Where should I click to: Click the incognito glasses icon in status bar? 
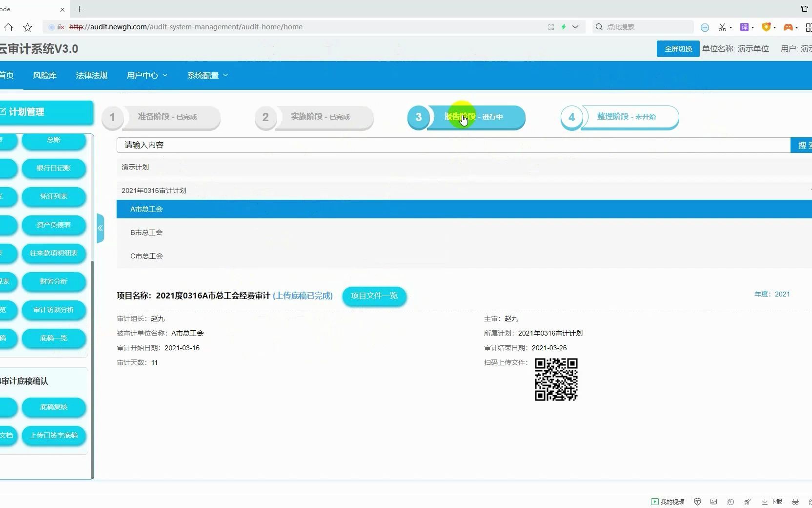pyautogui.click(x=795, y=502)
